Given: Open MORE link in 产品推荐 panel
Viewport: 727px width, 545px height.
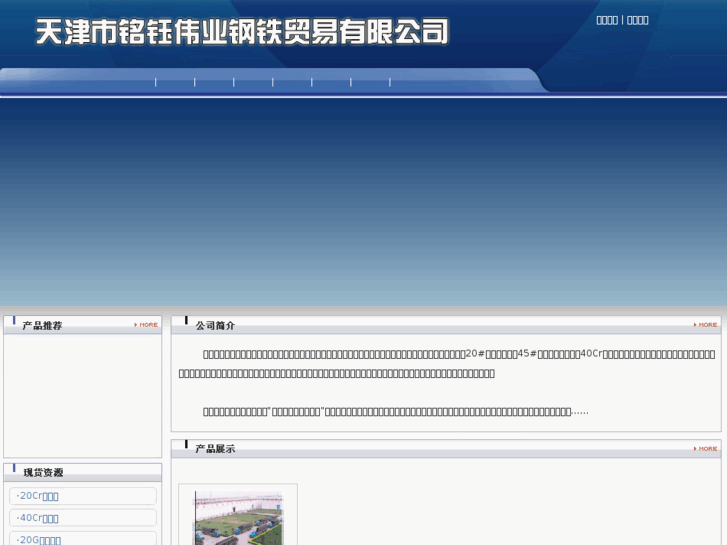Looking at the screenshot, I should [x=146, y=325].
